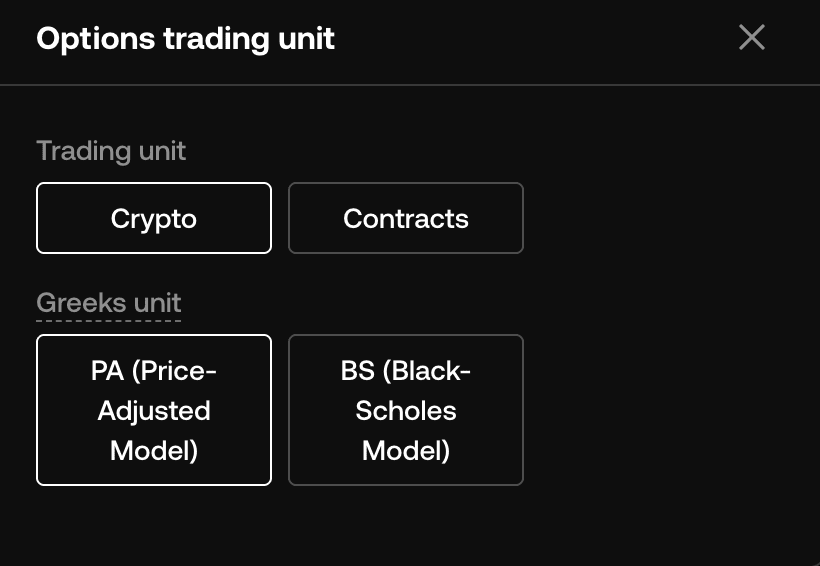
Task: Click the unselected Contracts option box
Action: click(405, 218)
